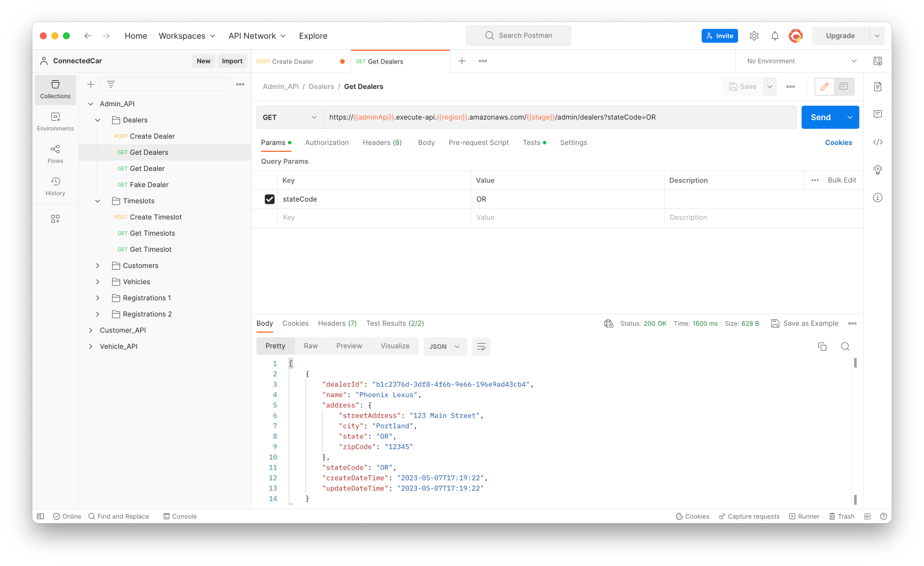Open the No Environment selector
924x566 pixels.
801,61
